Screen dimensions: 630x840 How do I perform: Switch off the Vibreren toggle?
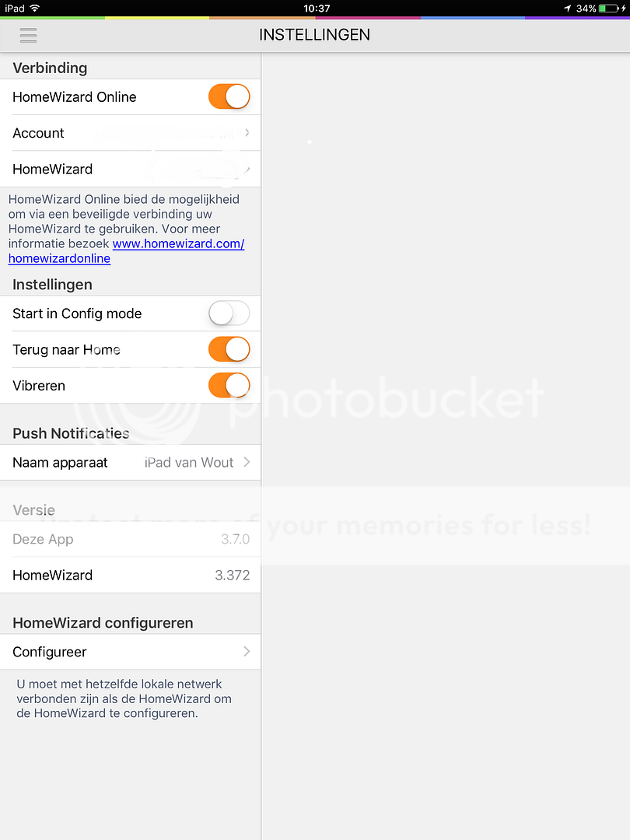click(x=229, y=385)
